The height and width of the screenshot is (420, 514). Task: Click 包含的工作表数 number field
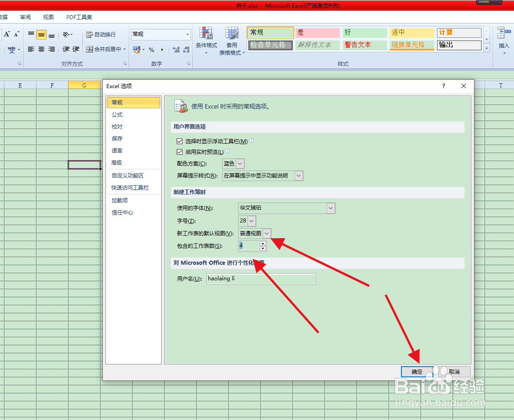(x=249, y=246)
